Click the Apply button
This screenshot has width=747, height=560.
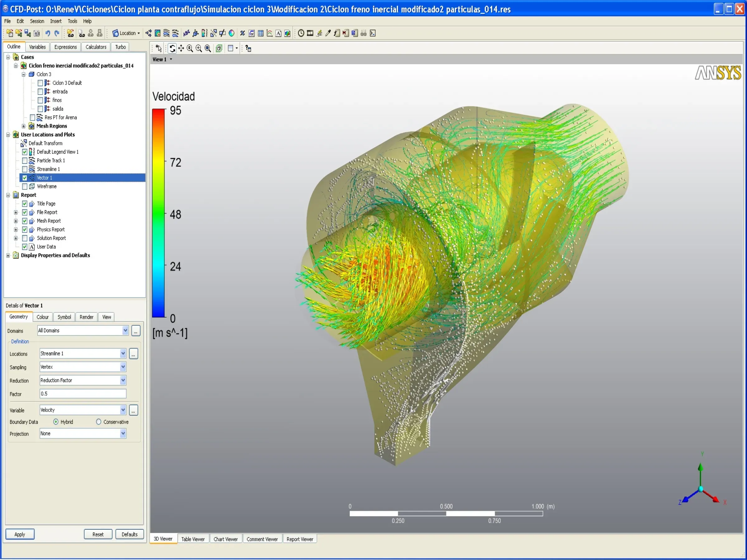point(20,535)
